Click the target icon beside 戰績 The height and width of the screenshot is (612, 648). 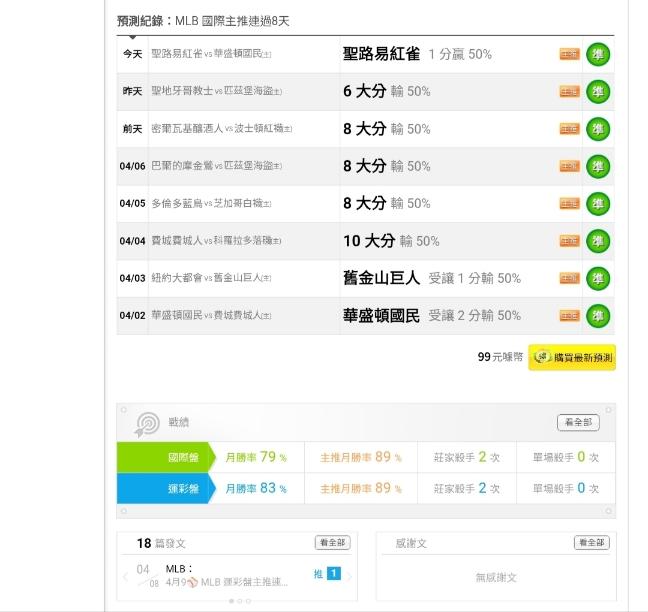tap(147, 424)
